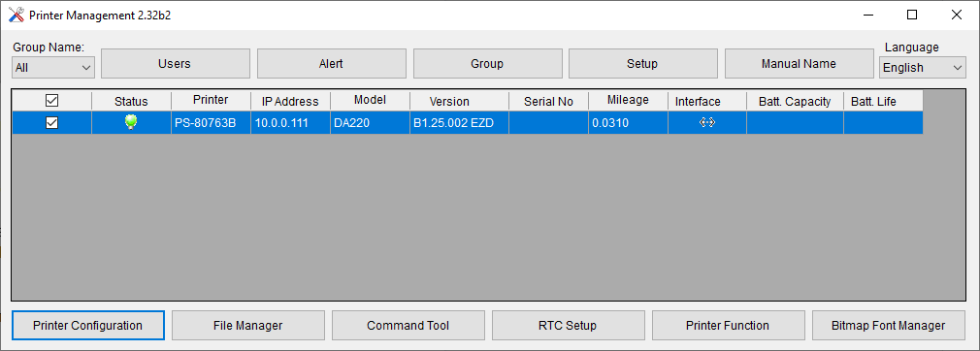Image resolution: width=980 pixels, height=351 pixels.
Task: Uncheck the PS-80763B printer row checkbox
Action: (51, 123)
